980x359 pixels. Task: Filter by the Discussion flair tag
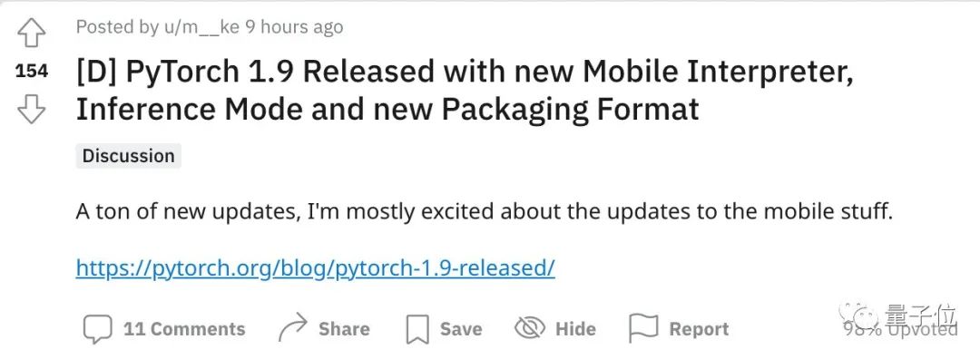[x=128, y=155]
